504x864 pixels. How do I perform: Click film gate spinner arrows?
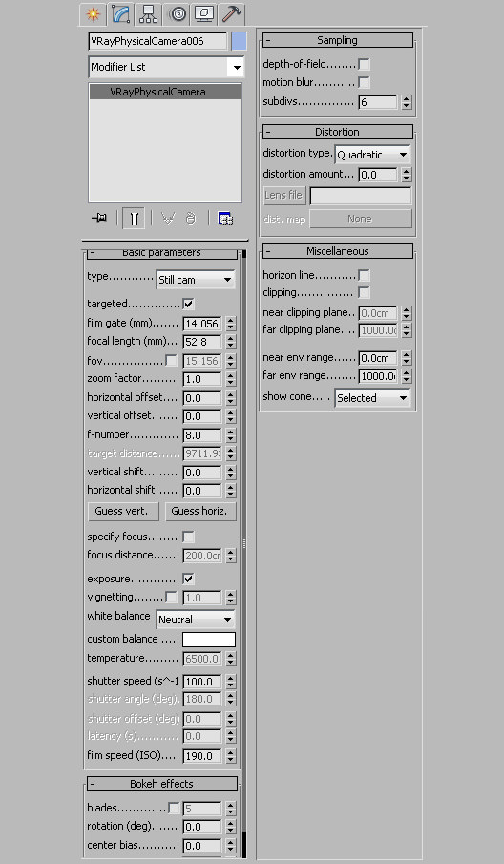point(231,324)
